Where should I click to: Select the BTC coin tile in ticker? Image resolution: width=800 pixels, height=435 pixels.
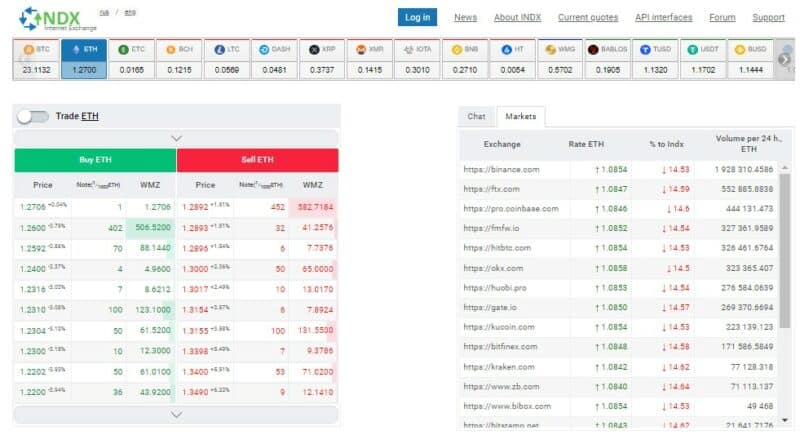(x=36, y=59)
